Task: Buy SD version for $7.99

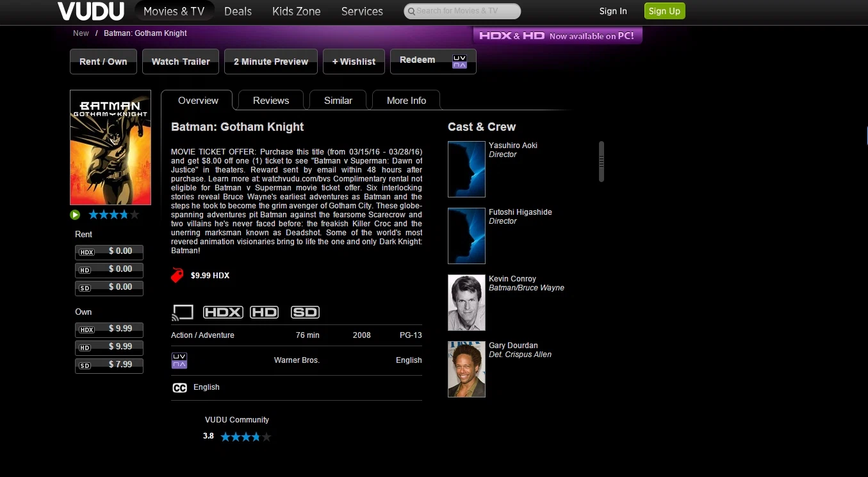Action: 109,365
